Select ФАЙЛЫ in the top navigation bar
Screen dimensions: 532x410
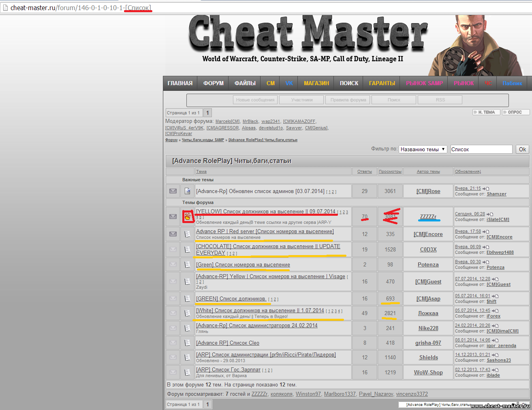pyautogui.click(x=245, y=83)
